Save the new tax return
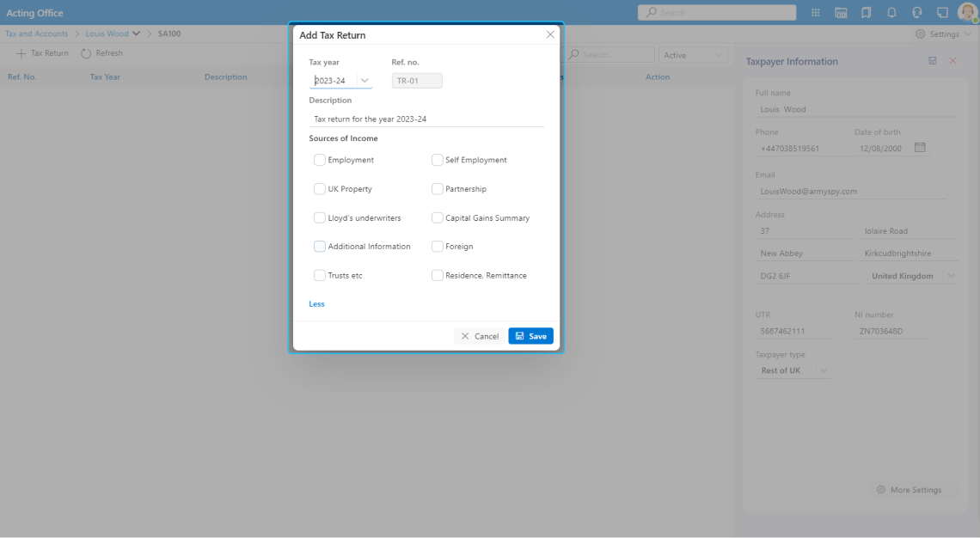 coord(530,336)
